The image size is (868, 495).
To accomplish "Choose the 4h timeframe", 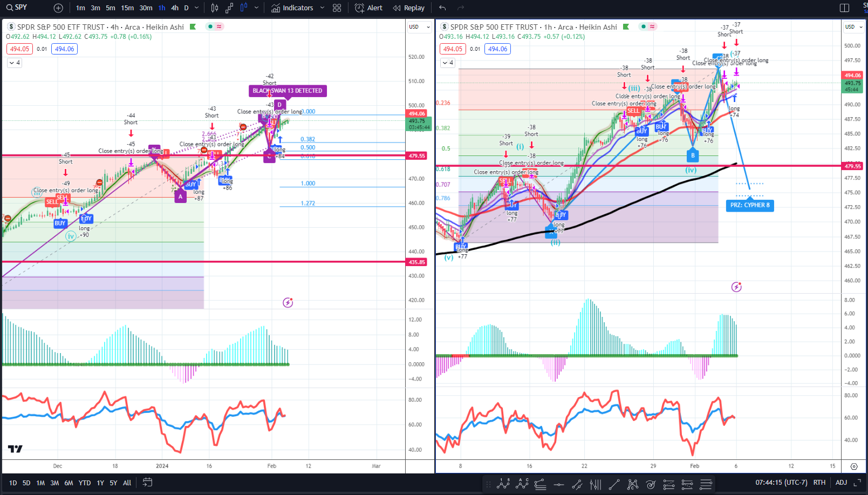I will 175,8.
